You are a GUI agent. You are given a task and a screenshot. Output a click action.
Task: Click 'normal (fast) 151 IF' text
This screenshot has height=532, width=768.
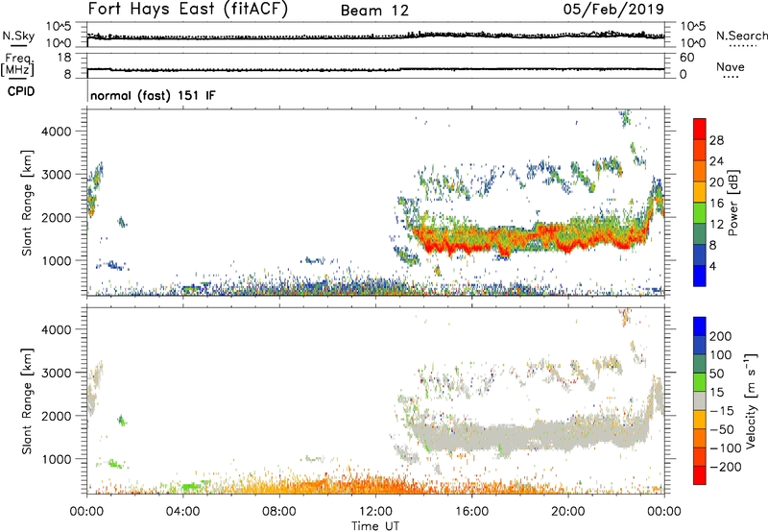(153, 95)
